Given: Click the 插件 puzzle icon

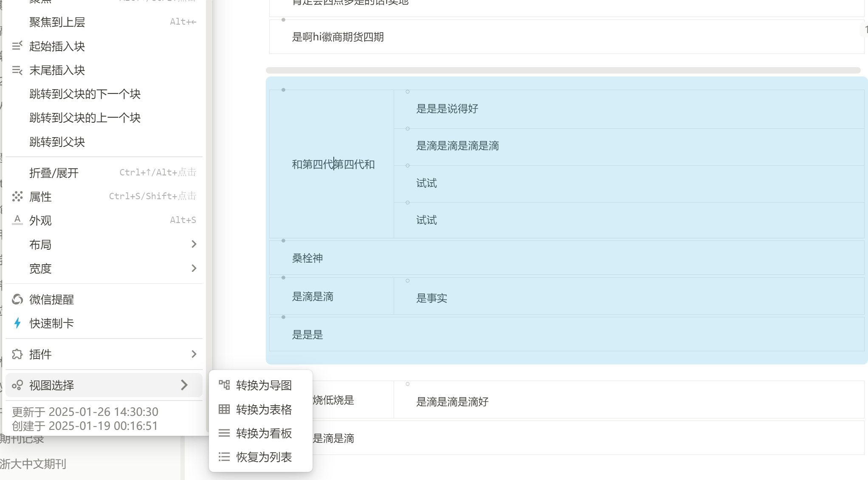Looking at the screenshot, I should pos(17,354).
